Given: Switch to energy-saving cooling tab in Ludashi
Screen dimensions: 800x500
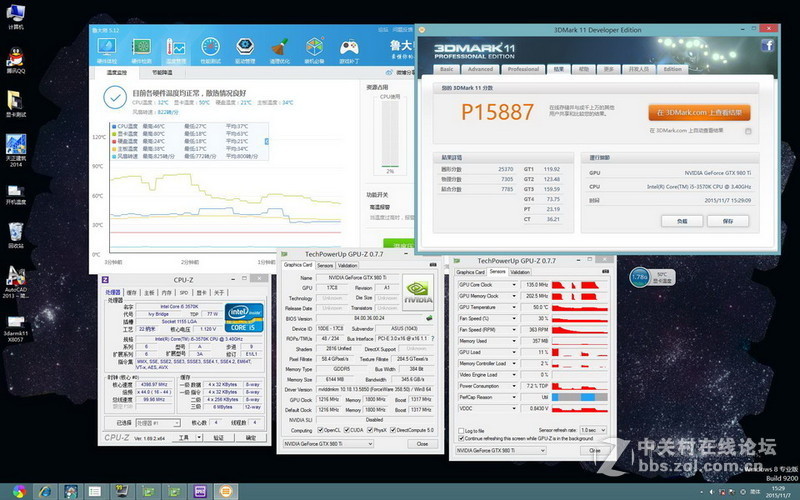Looking at the screenshot, I should tap(162, 73).
